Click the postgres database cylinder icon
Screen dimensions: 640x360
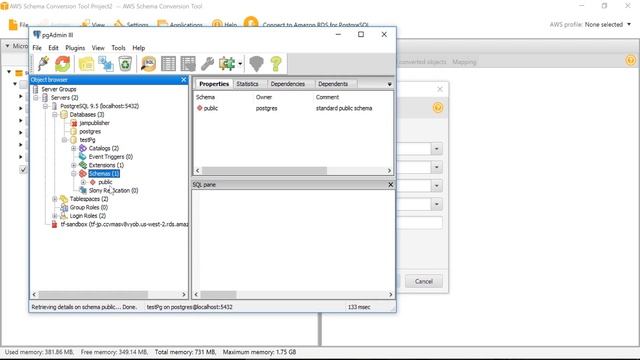(73, 131)
